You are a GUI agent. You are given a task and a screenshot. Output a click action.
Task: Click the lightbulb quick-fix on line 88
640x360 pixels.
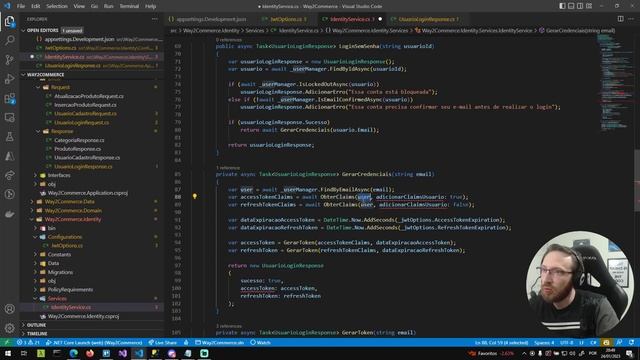195,196
